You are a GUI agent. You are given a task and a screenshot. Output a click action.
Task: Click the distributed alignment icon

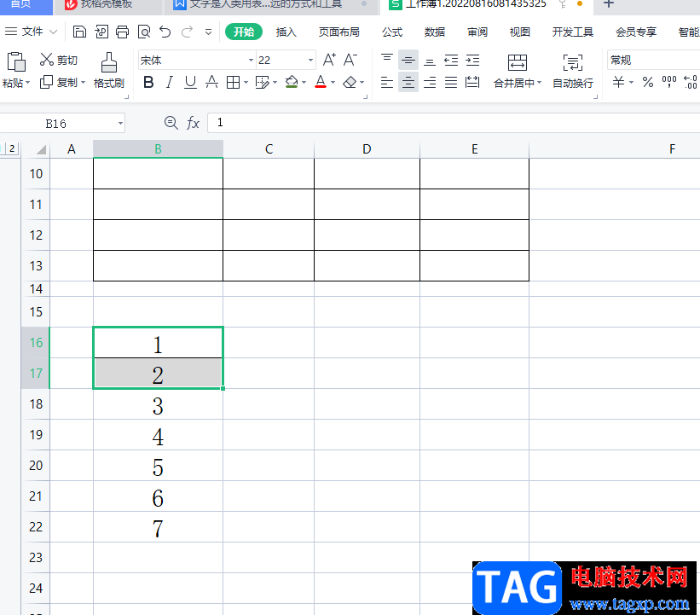(472, 82)
